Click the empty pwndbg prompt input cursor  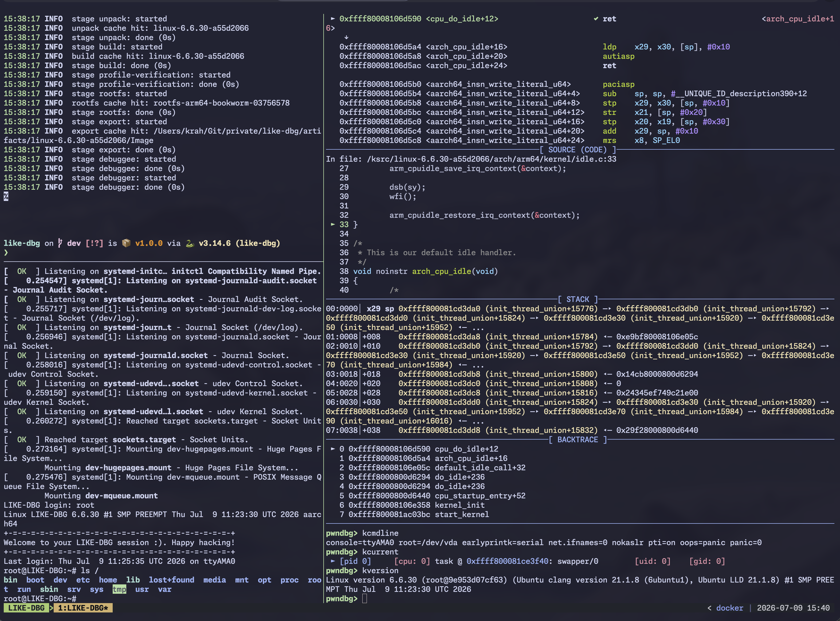click(364, 599)
